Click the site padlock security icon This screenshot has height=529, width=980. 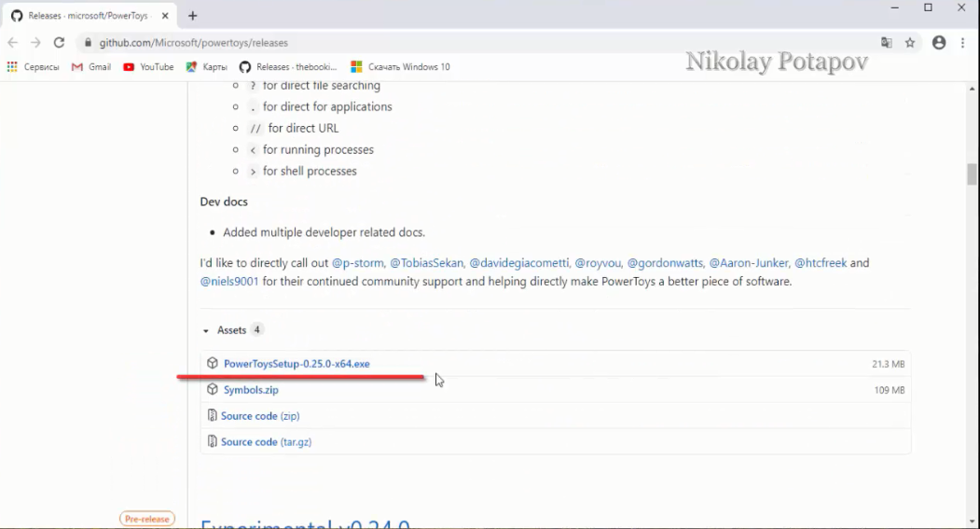(88, 43)
